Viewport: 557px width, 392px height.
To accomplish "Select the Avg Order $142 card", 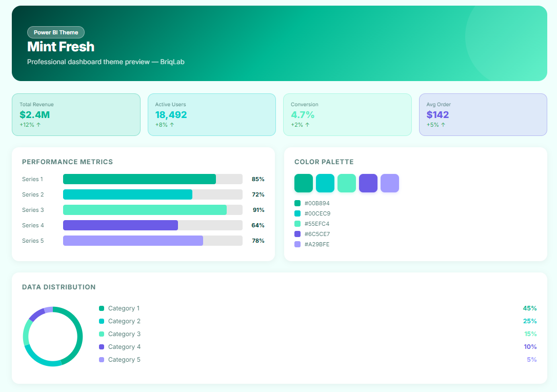I will tap(483, 114).
